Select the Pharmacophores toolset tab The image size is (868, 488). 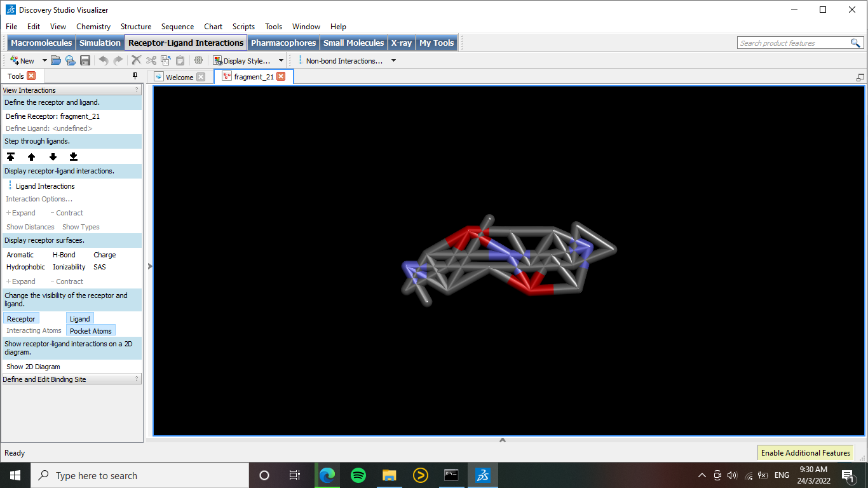(283, 43)
